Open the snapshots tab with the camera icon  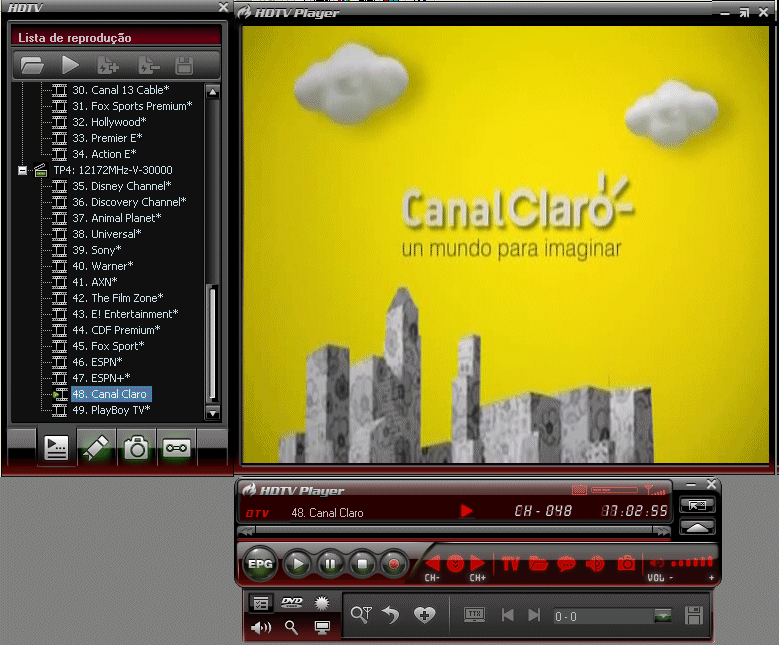136,448
